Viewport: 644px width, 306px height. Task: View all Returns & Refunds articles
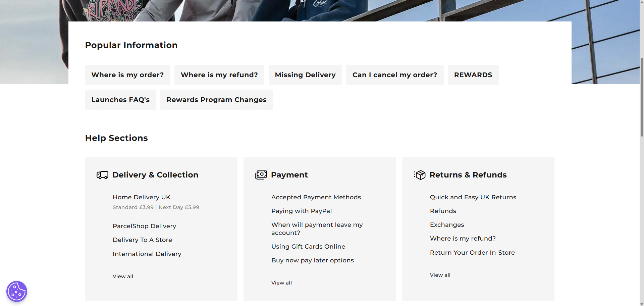[440, 275]
